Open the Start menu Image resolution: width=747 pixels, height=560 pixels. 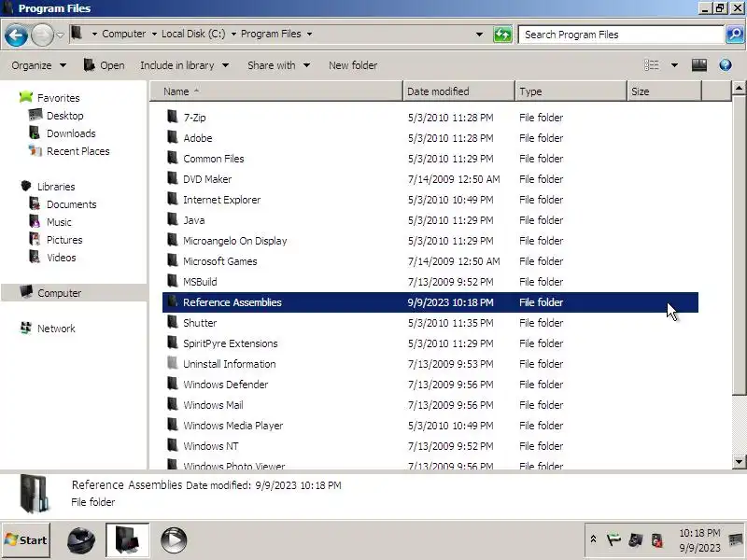tap(26, 540)
